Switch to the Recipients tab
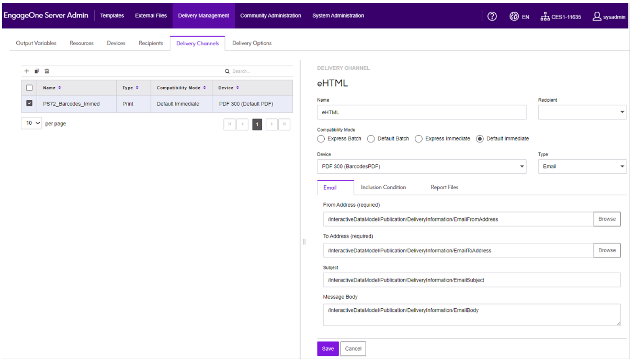The image size is (631, 364). (151, 43)
